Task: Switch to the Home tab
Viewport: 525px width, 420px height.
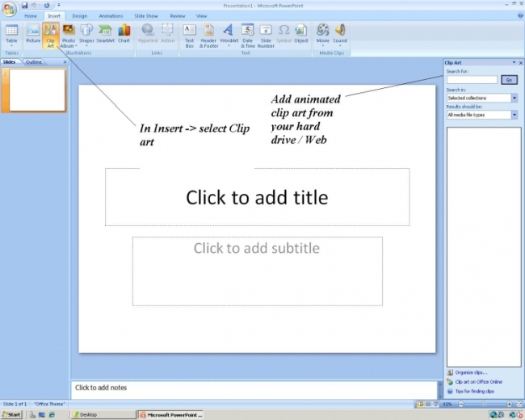Action: pos(31,15)
